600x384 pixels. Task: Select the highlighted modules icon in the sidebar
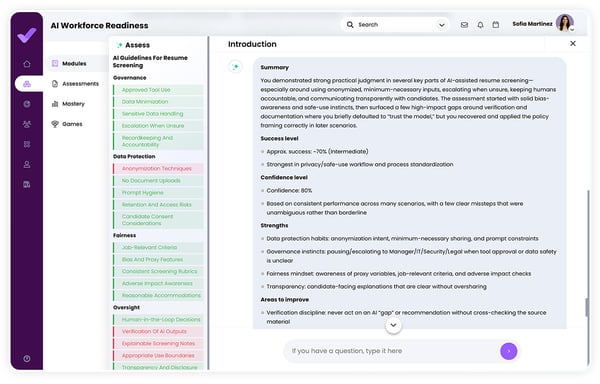tap(27, 84)
